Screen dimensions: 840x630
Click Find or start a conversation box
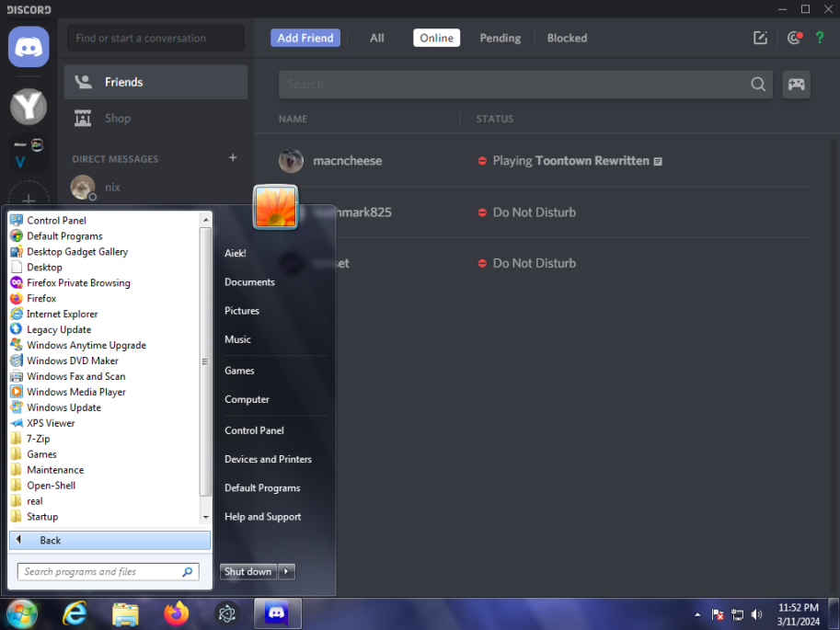pos(155,38)
